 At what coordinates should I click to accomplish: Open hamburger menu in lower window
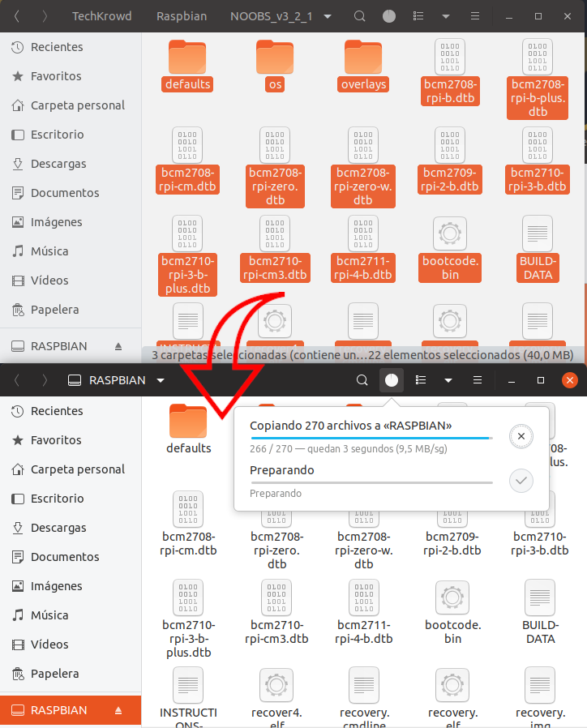pos(478,380)
